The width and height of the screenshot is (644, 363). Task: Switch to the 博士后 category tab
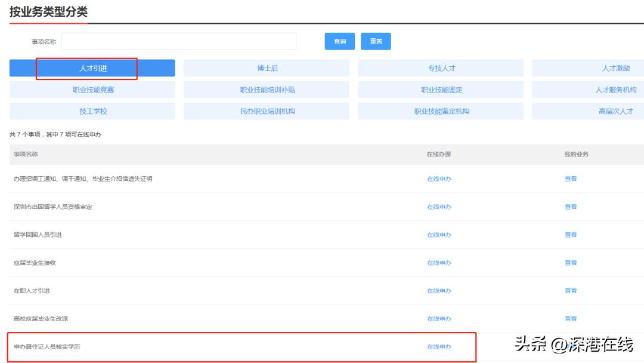tap(267, 68)
